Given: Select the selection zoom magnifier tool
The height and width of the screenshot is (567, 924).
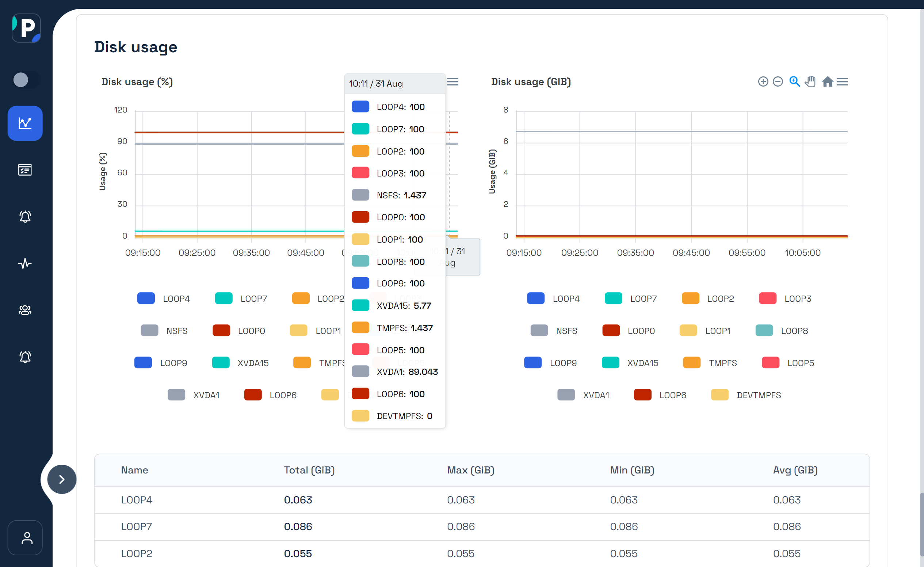Looking at the screenshot, I should [794, 82].
